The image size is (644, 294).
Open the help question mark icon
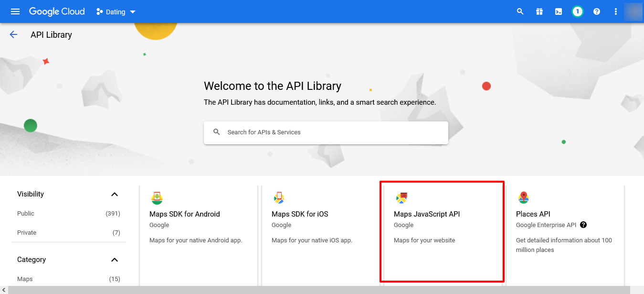tap(597, 11)
